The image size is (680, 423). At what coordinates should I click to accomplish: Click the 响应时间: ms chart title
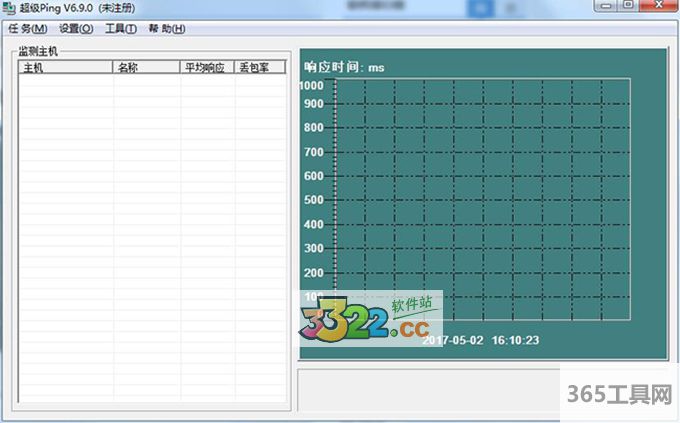[x=344, y=67]
